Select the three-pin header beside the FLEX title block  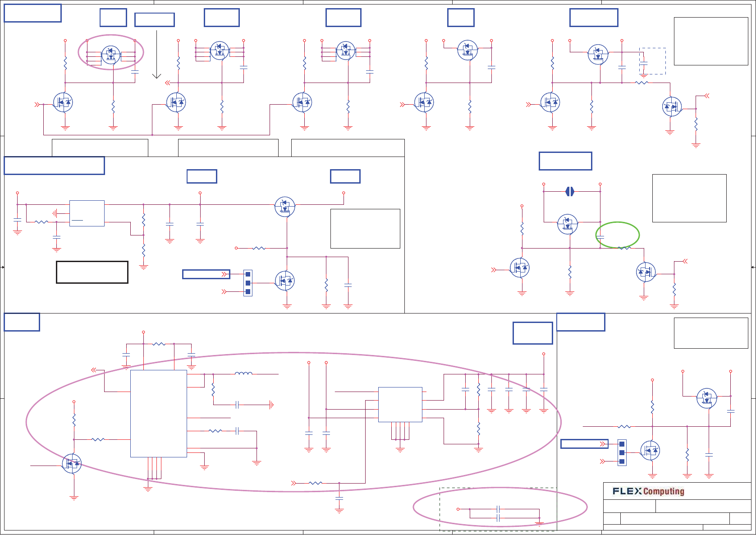pos(622,453)
